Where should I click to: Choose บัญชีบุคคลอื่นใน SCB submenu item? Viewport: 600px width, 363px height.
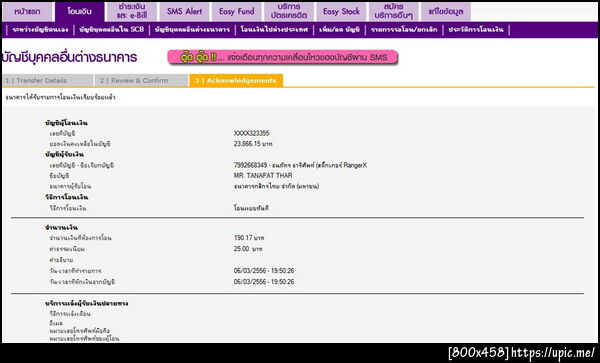112,30
